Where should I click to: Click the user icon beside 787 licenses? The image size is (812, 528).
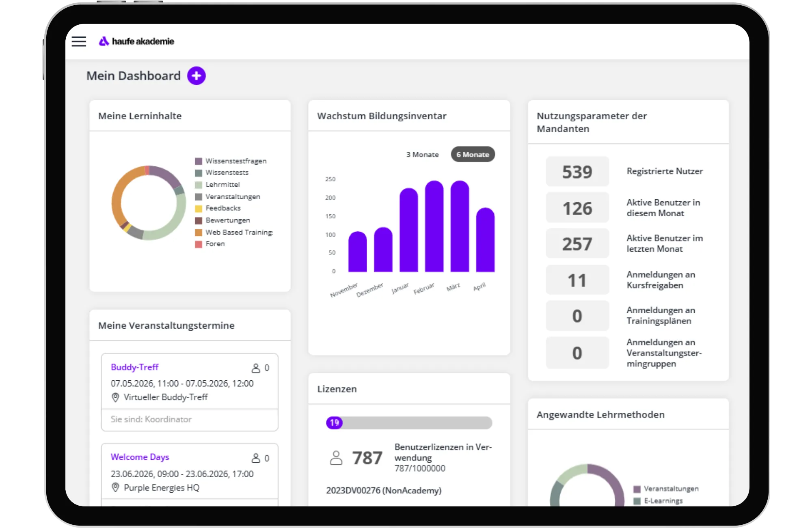tap(336, 458)
